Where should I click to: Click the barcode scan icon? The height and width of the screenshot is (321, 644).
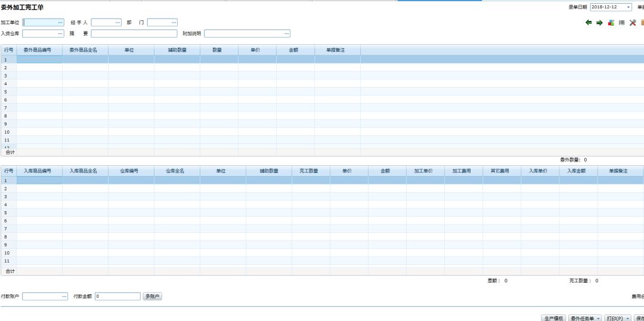coord(622,23)
